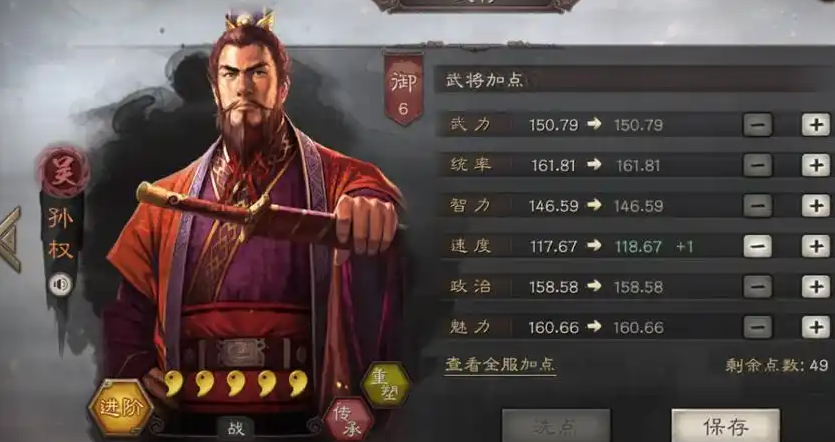Screen dimensions: 835x442
Task: Decrease 魅力 with the minus button
Action: tap(758, 327)
